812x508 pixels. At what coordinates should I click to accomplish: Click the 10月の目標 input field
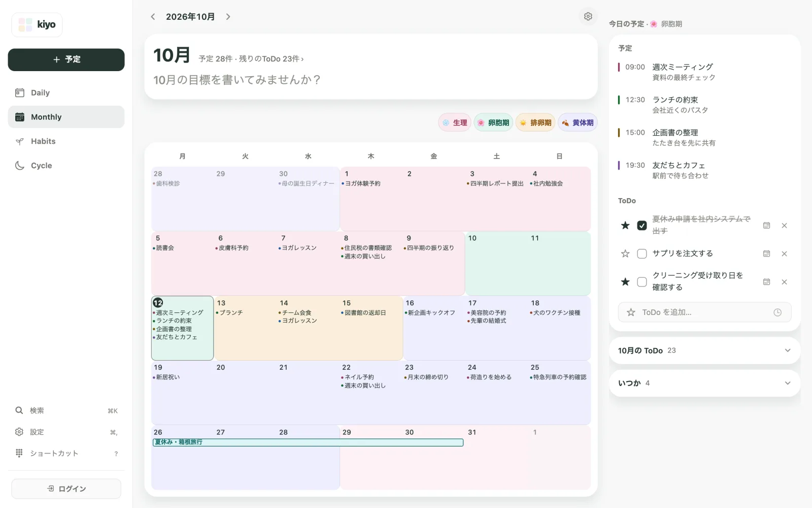(370, 80)
